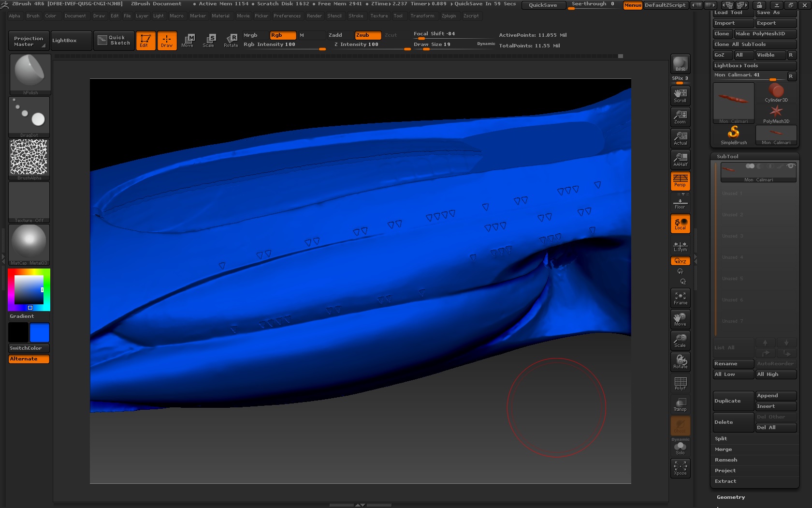Toggle Zsub sculpting mode

(367, 35)
